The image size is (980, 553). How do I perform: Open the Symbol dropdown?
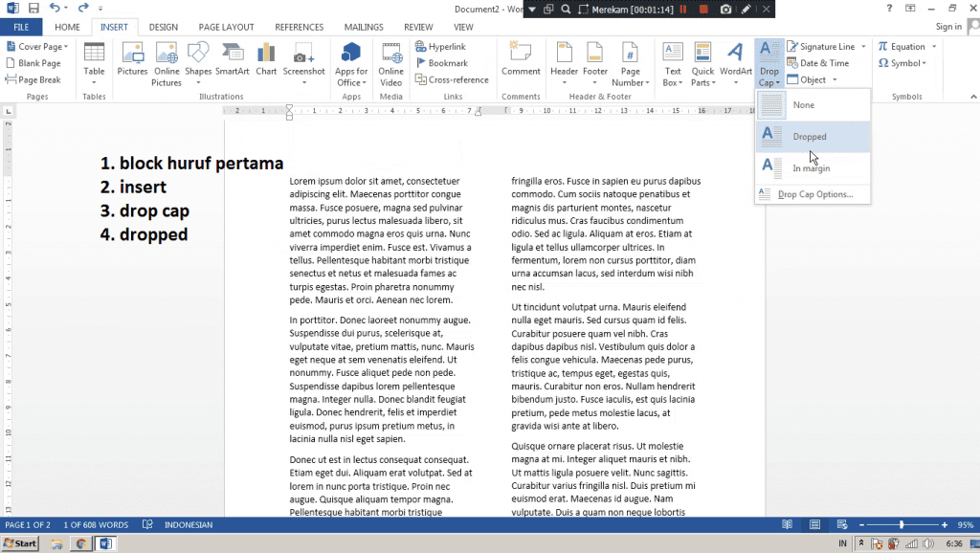[x=902, y=63]
